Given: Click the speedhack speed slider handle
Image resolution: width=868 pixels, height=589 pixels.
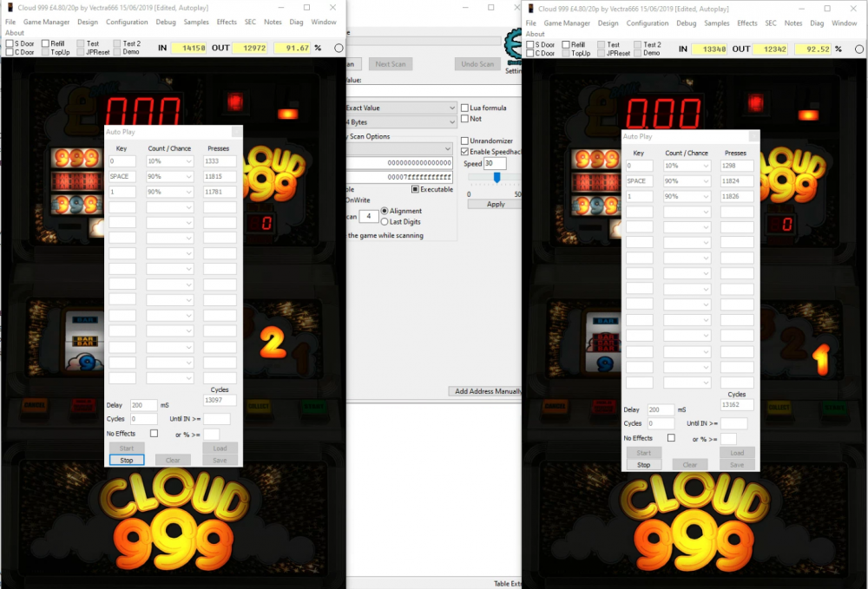Looking at the screenshot, I should click(x=496, y=177).
